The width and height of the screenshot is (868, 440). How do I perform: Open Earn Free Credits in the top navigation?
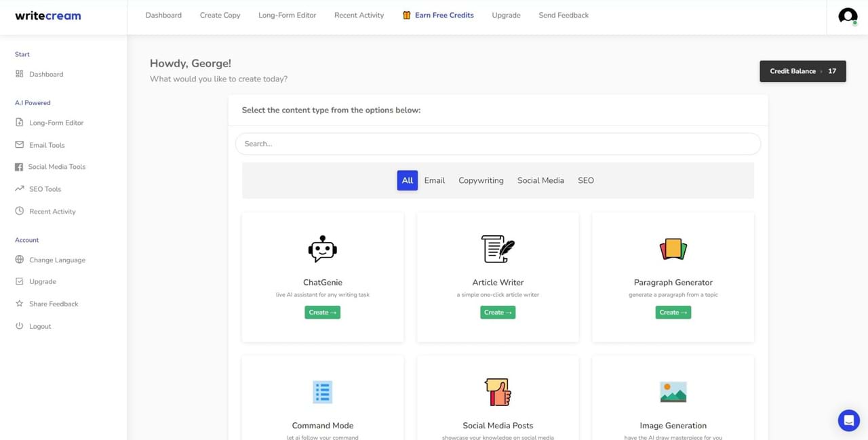point(444,15)
